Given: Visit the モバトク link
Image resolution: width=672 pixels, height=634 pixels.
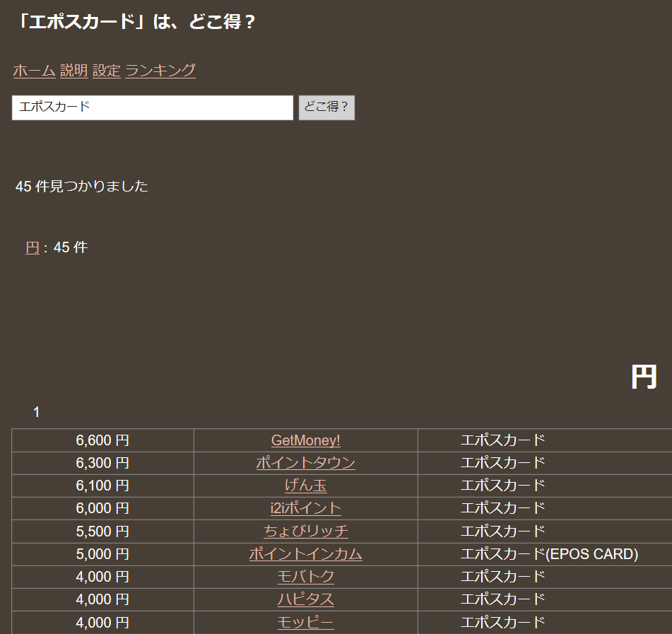Looking at the screenshot, I should [305, 577].
